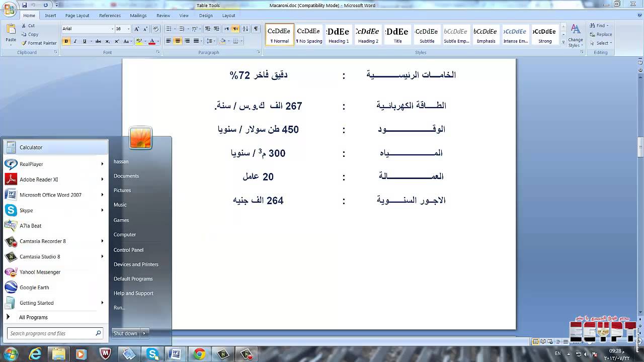Set Right-to-Left text direction

coord(235,29)
